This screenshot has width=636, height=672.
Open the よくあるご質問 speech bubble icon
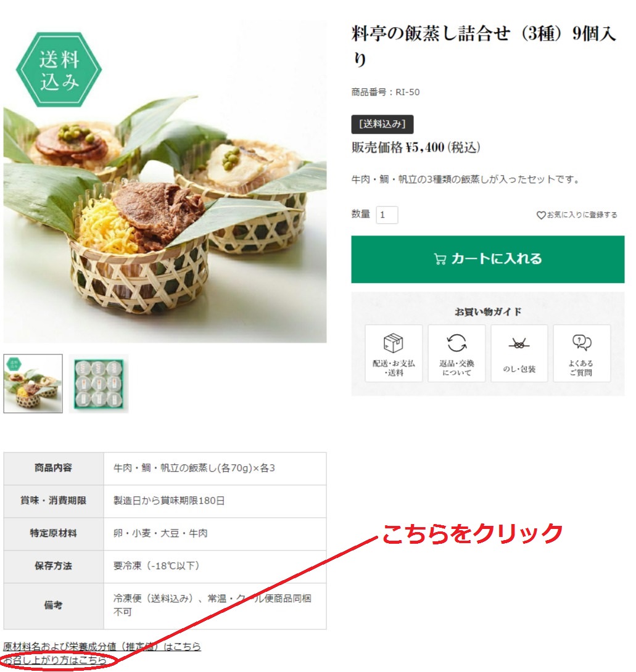(x=582, y=342)
